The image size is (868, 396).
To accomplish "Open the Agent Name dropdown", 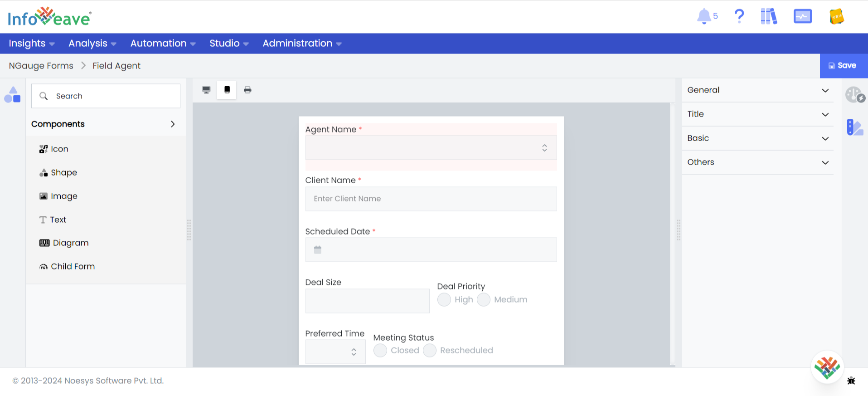I will point(431,148).
